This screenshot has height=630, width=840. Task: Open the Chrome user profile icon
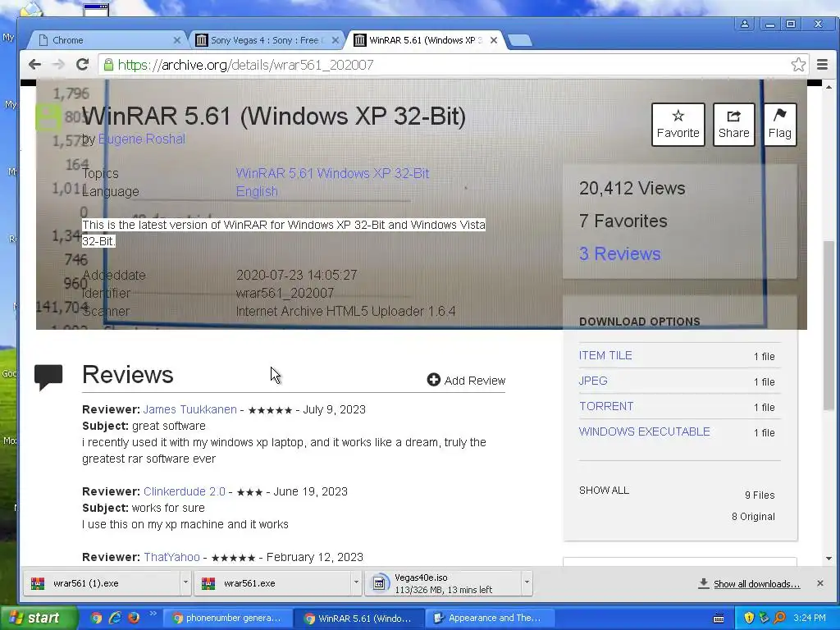click(x=745, y=24)
